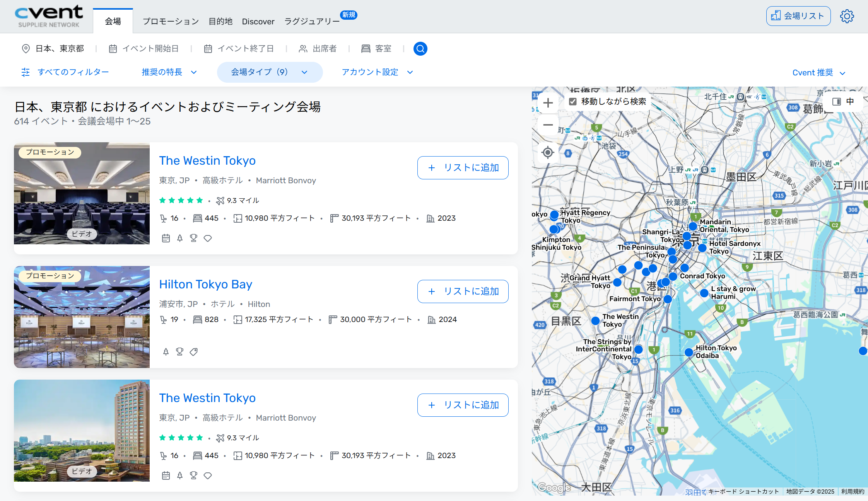The height and width of the screenshot is (501, 868).
Task: Click the tag icon on Hilton Tokyo Bay card
Action: pyautogui.click(x=194, y=351)
